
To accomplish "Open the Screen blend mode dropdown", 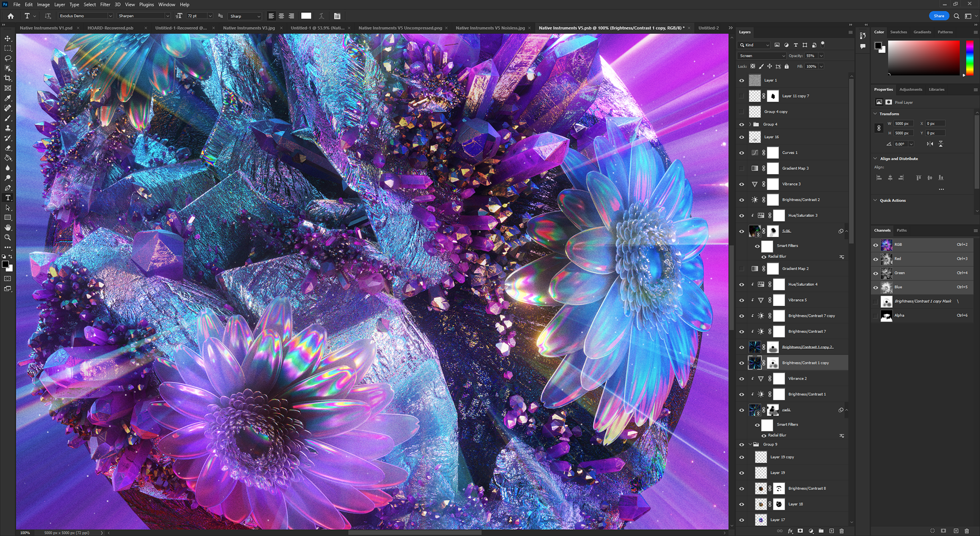I will point(762,56).
